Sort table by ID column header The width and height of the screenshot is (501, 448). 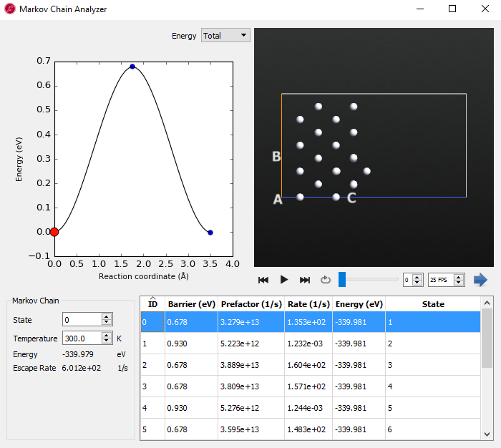(x=152, y=304)
